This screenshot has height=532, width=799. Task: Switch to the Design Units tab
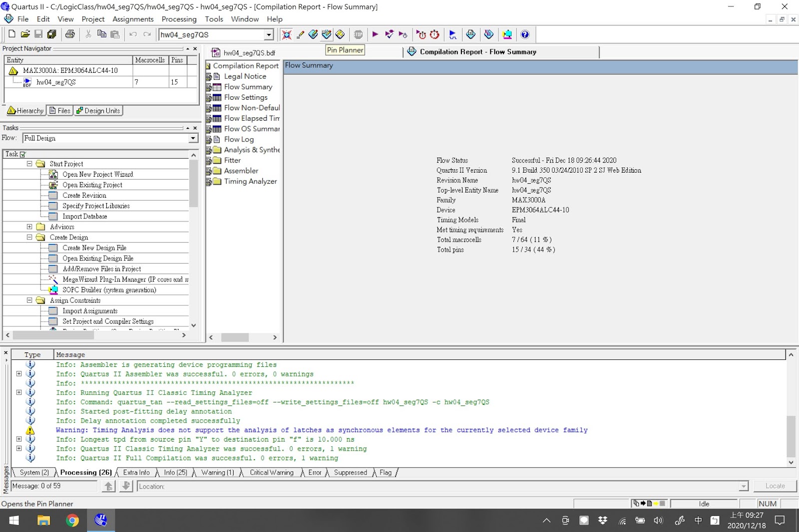tap(98, 111)
